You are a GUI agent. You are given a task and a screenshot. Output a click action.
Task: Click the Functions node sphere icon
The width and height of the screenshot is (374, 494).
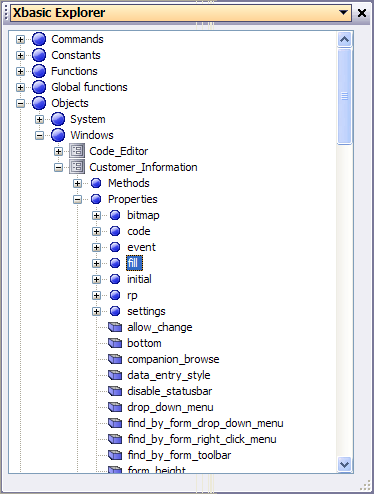point(39,71)
